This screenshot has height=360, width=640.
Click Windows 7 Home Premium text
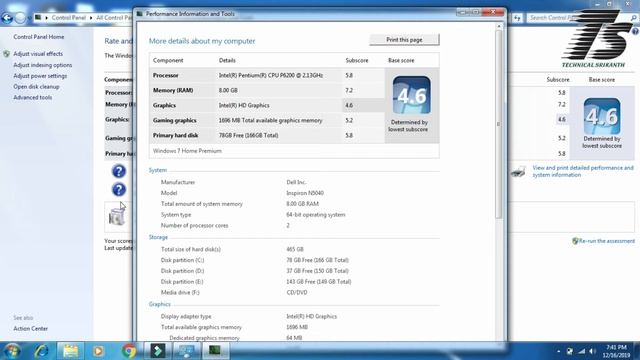187,151
